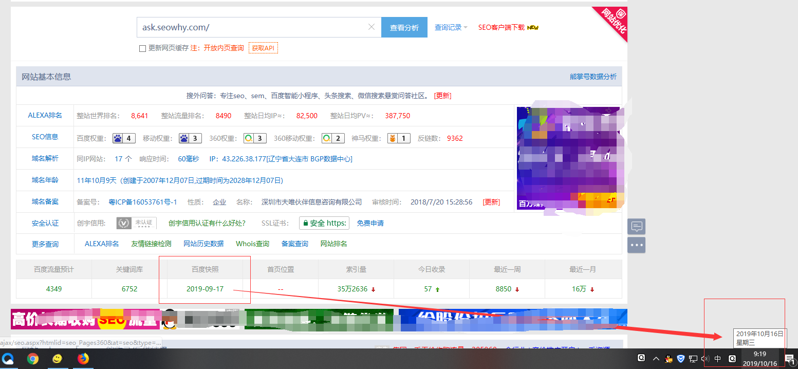Click the 最近一周 value 8850
The height and width of the screenshot is (369, 798).
click(x=503, y=289)
